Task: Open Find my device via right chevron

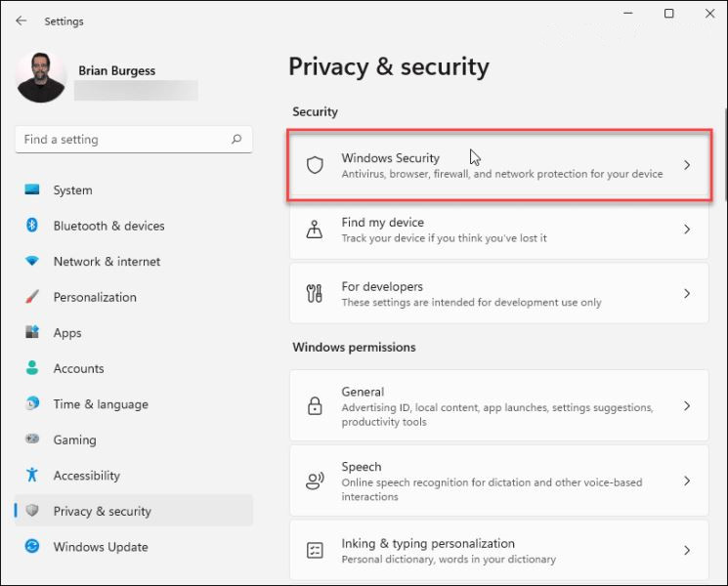Action: coord(687,230)
